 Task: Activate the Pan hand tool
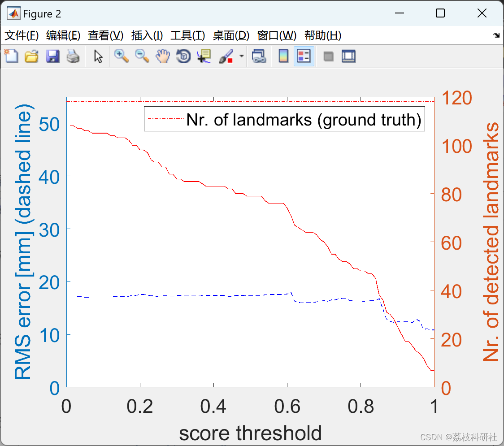tap(163, 56)
